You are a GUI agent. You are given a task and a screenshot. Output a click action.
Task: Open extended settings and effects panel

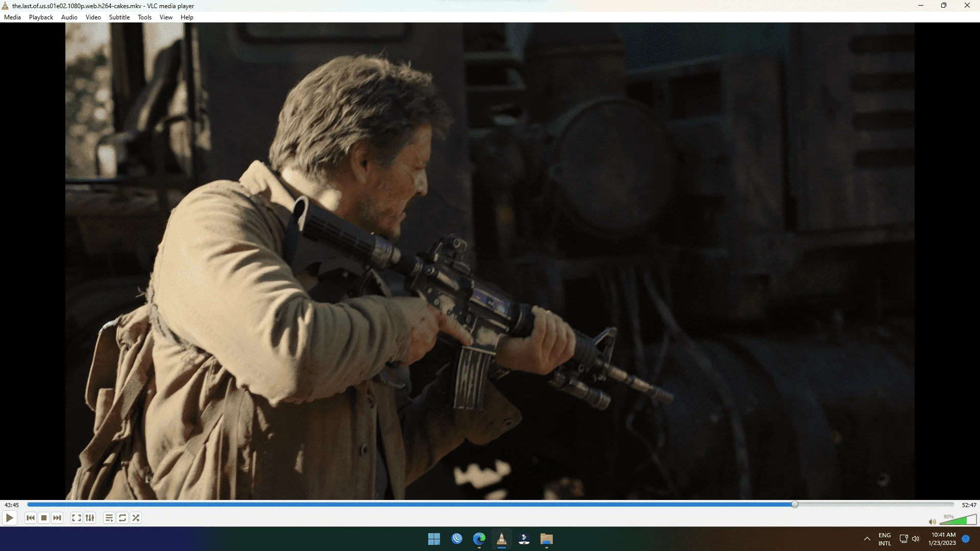pyautogui.click(x=90, y=518)
